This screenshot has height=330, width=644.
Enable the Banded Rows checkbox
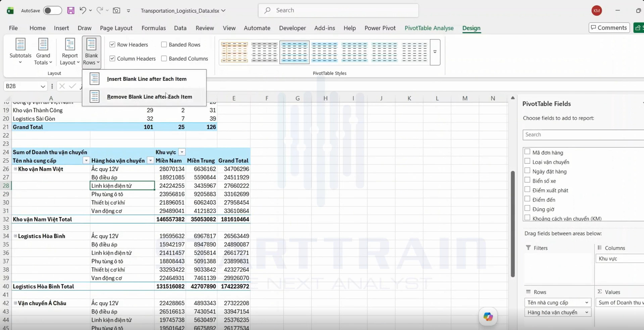tap(164, 44)
